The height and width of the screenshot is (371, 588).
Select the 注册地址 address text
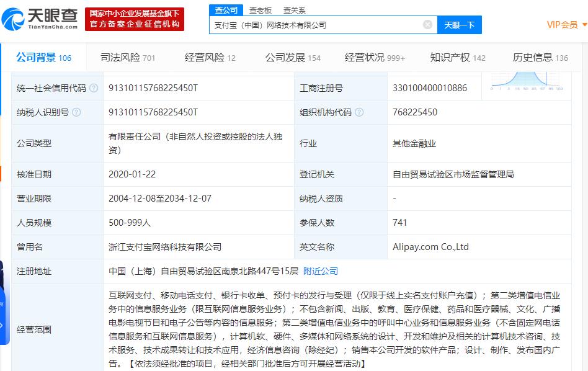coord(203,271)
